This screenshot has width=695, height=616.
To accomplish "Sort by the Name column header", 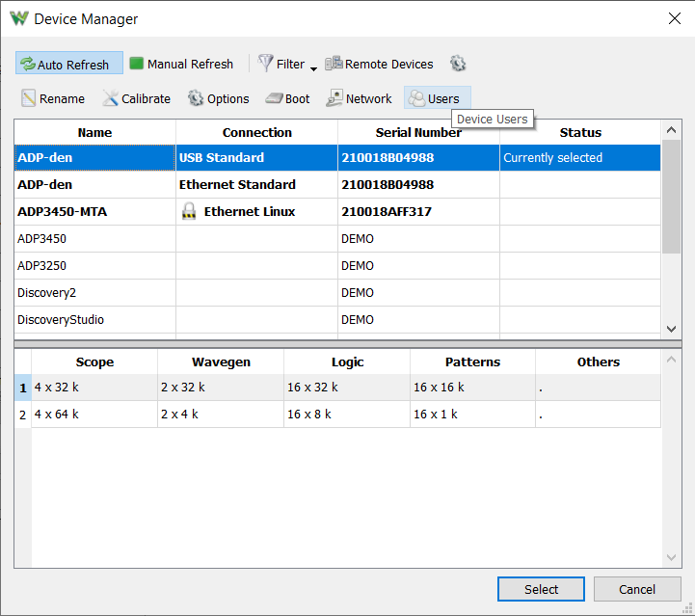I will (94, 132).
